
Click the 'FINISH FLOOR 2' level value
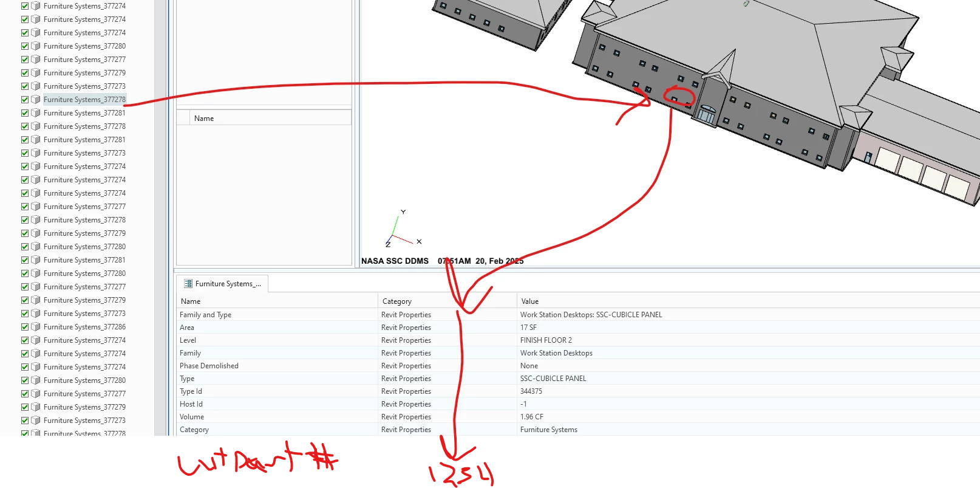point(546,340)
